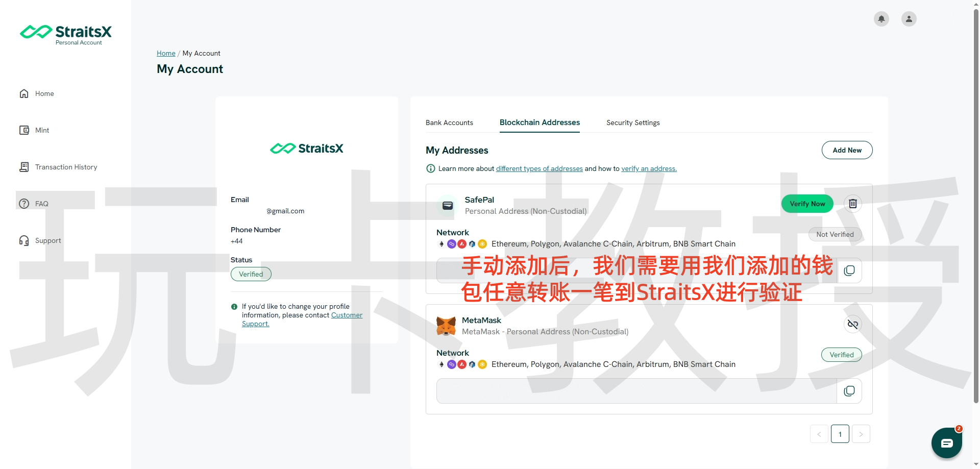Open Transaction History page
Screen dimensions: 980x469
pyautogui.click(x=66, y=167)
